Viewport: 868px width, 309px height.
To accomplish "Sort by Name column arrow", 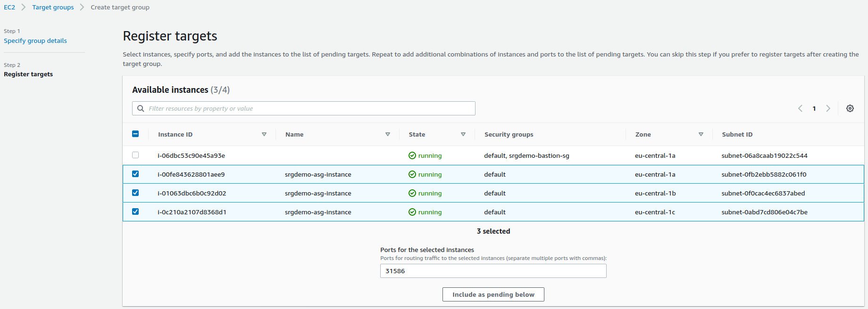I will pyautogui.click(x=388, y=134).
